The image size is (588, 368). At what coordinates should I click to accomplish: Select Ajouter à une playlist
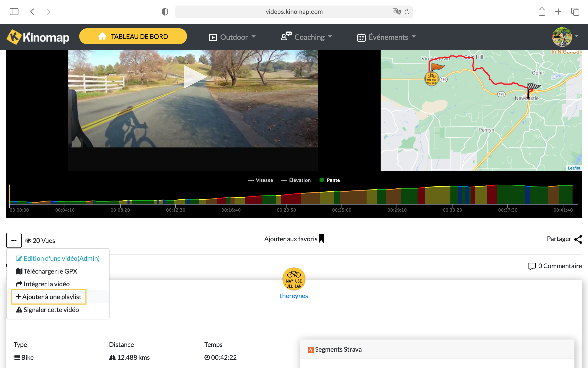click(x=49, y=297)
